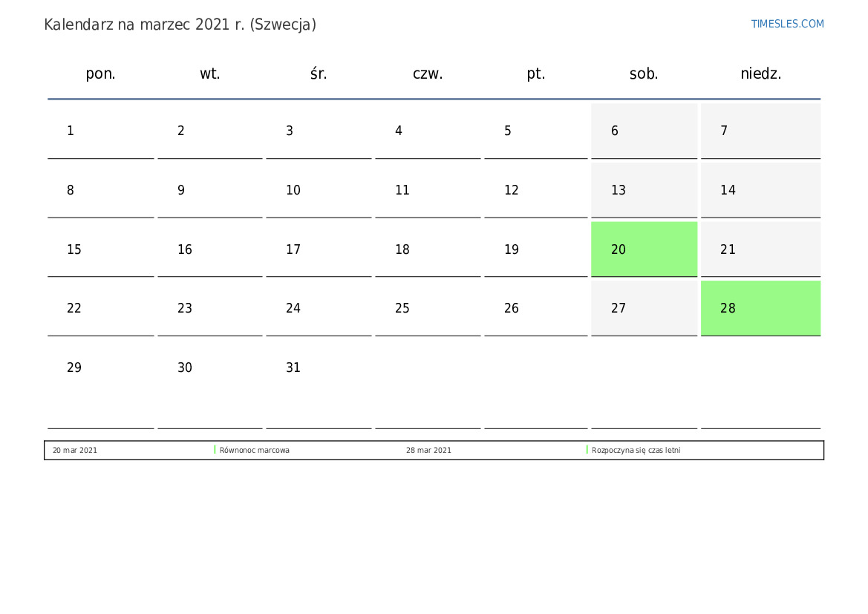Click green marker beside 'Równonoc marcowa'
The width and height of the screenshot is (868, 614).
tap(215, 450)
